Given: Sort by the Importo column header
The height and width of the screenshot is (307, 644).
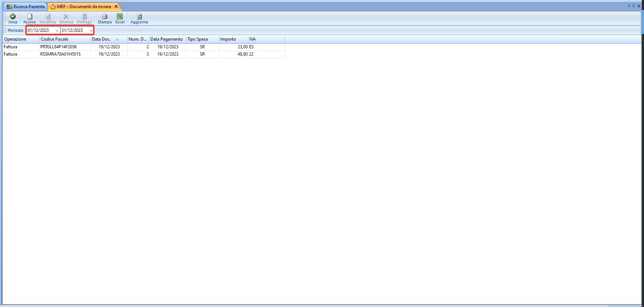Looking at the screenshot, I should point(233,39).
